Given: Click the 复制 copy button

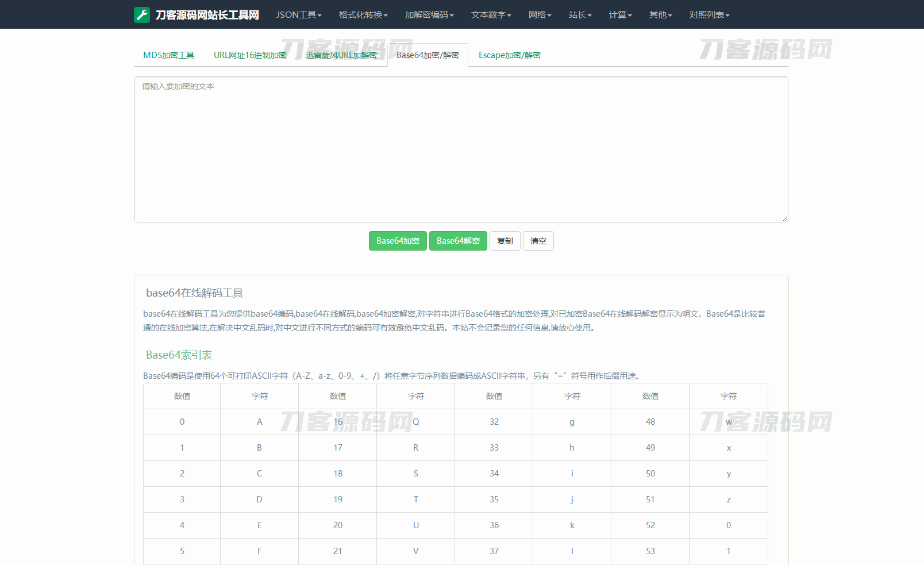Looking at the screenshot, I should [505, 241].
